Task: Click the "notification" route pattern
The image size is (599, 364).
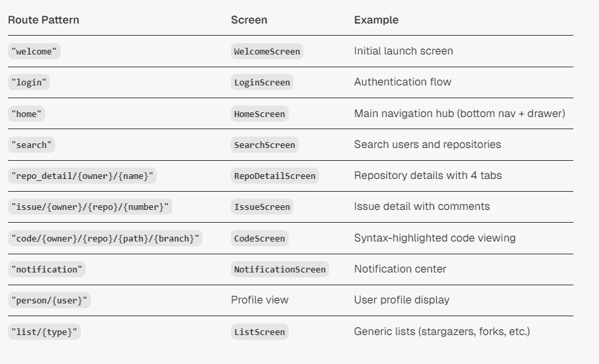Action: pos(46,269)
